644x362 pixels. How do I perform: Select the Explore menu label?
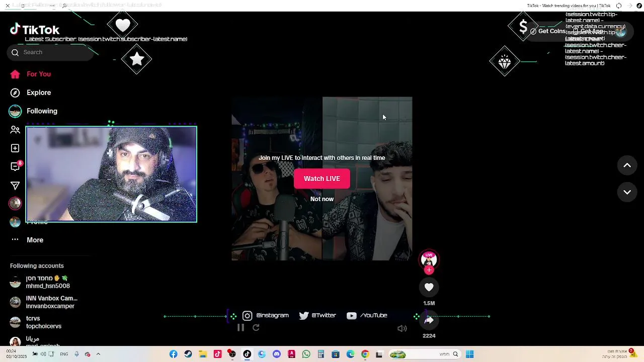click(39, 93)
